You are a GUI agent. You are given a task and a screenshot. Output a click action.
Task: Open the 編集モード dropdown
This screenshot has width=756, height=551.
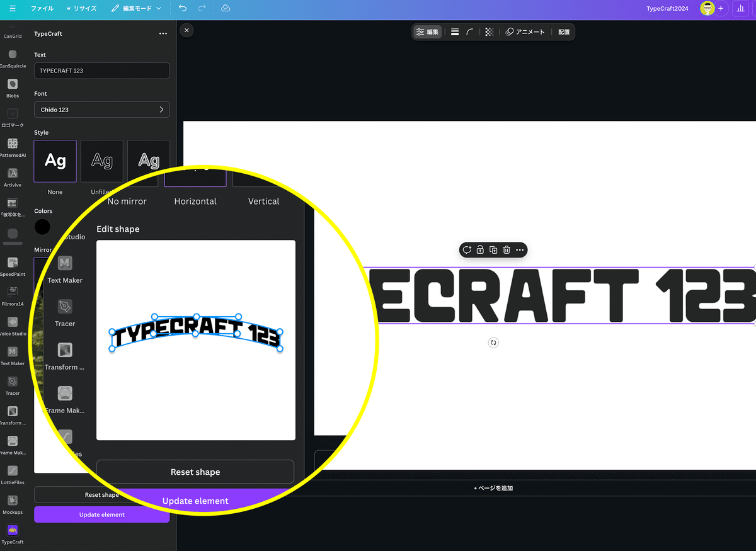click(x=137, y=8)
